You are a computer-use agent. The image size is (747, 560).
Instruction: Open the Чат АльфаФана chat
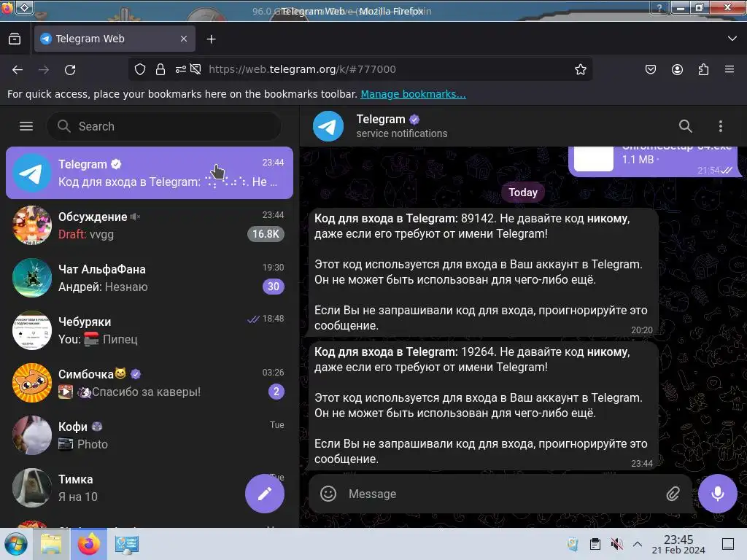[x=150, y=278]
